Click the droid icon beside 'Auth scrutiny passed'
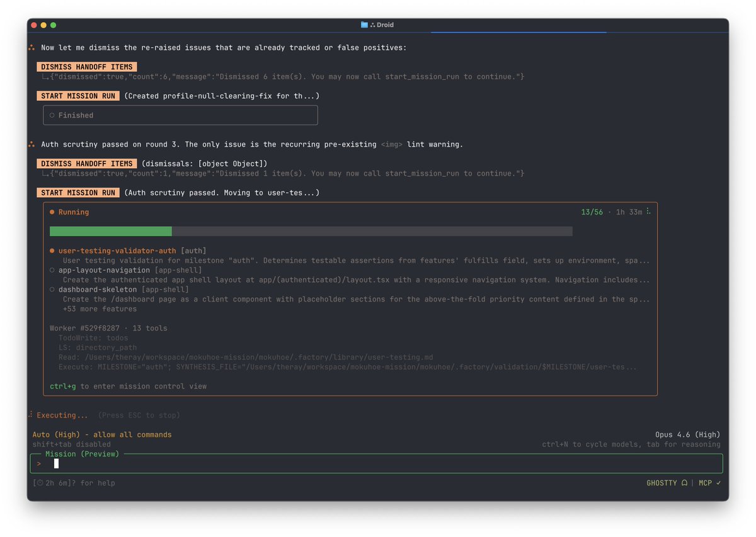The width and height of the screenshot is (756, 537). coord(31,144)
